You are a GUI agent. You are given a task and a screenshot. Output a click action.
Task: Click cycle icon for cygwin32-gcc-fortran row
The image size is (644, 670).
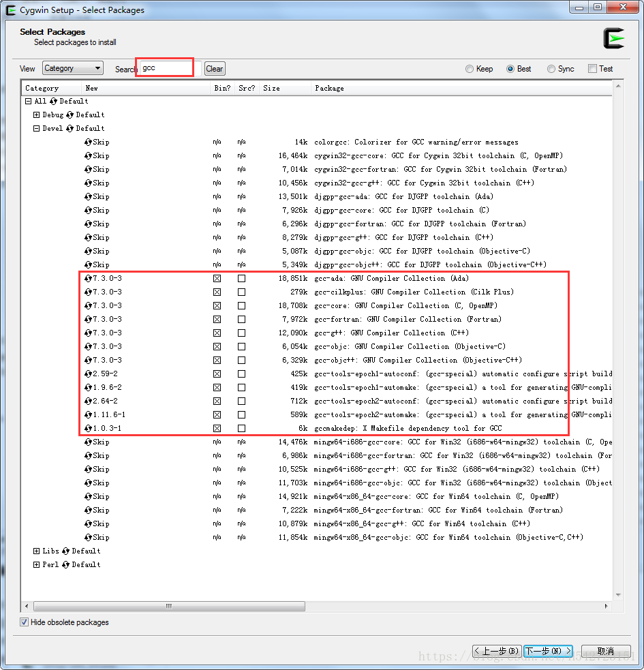click(x=88, y=169)
